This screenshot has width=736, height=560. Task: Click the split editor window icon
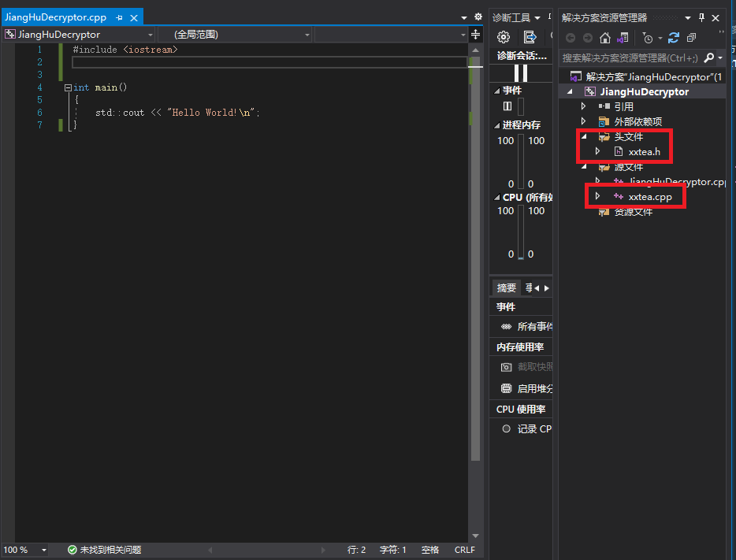click(x=475, y=34)
